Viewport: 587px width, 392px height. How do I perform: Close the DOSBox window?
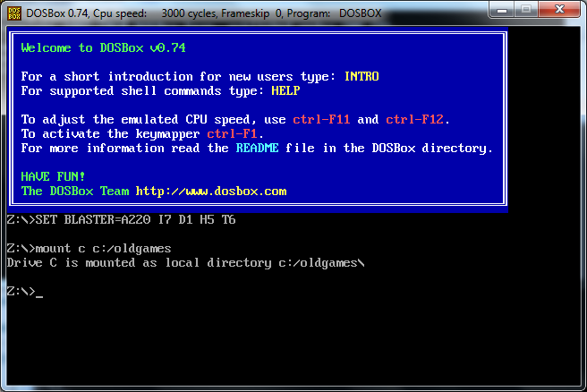pos(559,9)
